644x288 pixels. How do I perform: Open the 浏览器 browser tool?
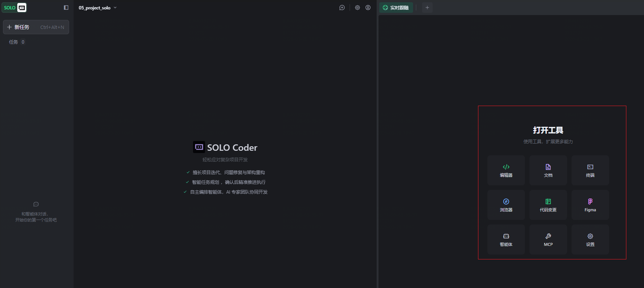coord(506,205)
